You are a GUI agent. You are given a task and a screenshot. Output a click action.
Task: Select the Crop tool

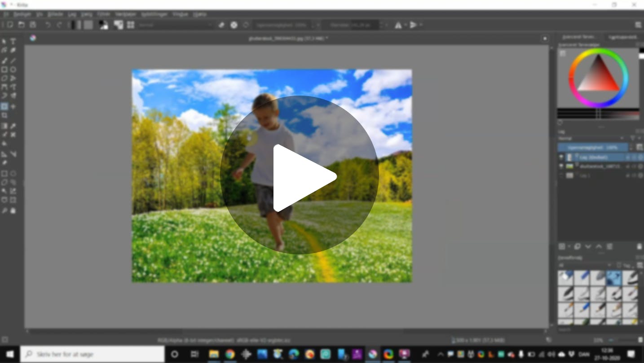point(4,115)
